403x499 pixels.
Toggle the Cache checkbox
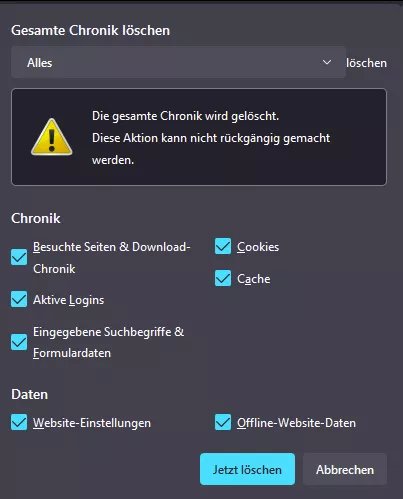point(223,278)
